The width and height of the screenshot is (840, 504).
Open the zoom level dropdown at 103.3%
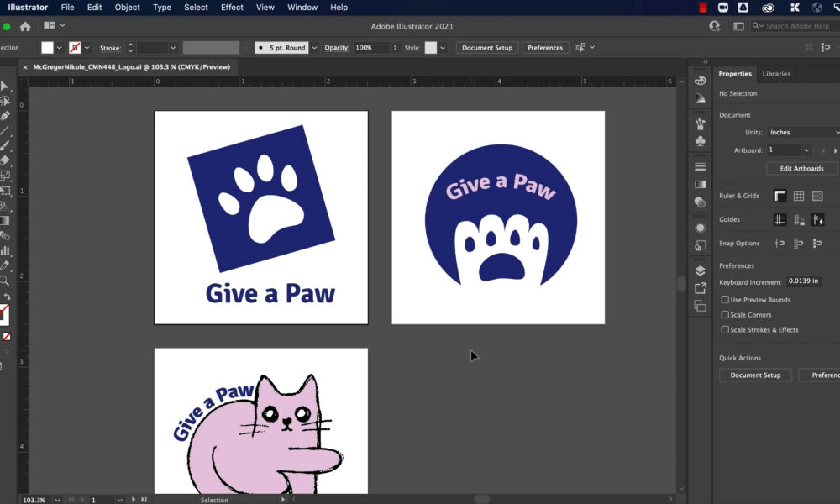[57, 500]
